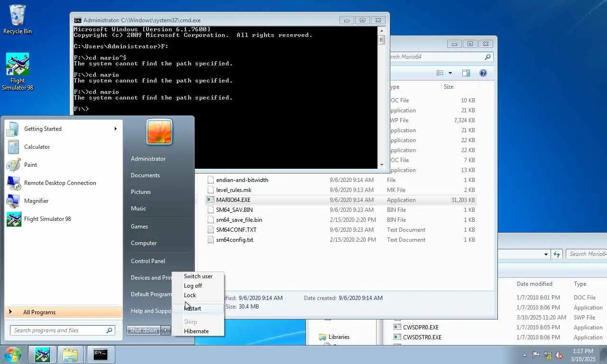This screenshot has height=364, width=607.
Task: Click the Action Center flag tray icon
Action: [536, 355]
